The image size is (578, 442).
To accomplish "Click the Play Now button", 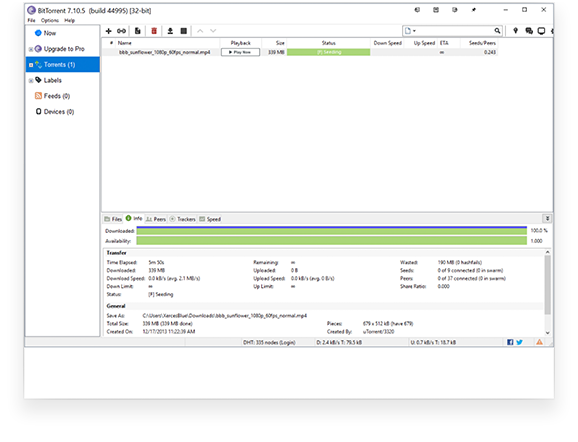I will [x=240, y=52].
